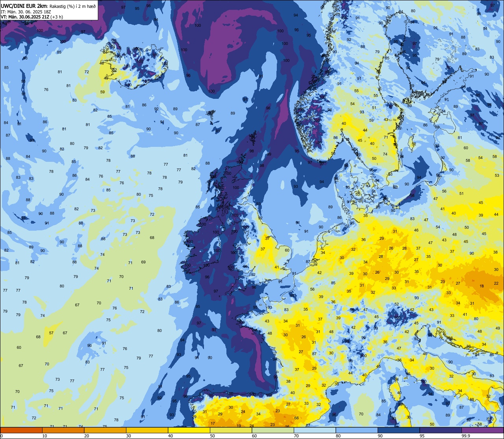Viewport: 504px width, 439px height.
Task: Click the 60–70% pale green legend swatch
Action: [273, 430]
